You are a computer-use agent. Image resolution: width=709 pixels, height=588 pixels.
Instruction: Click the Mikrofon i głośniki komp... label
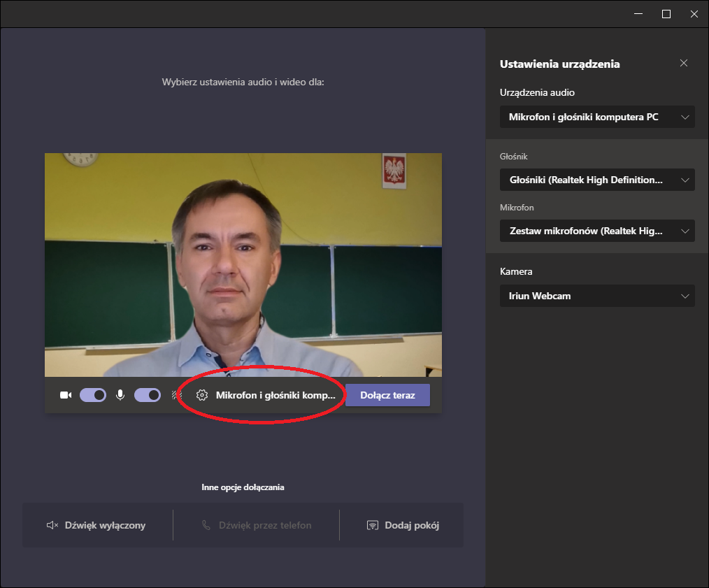pos(275,395)
